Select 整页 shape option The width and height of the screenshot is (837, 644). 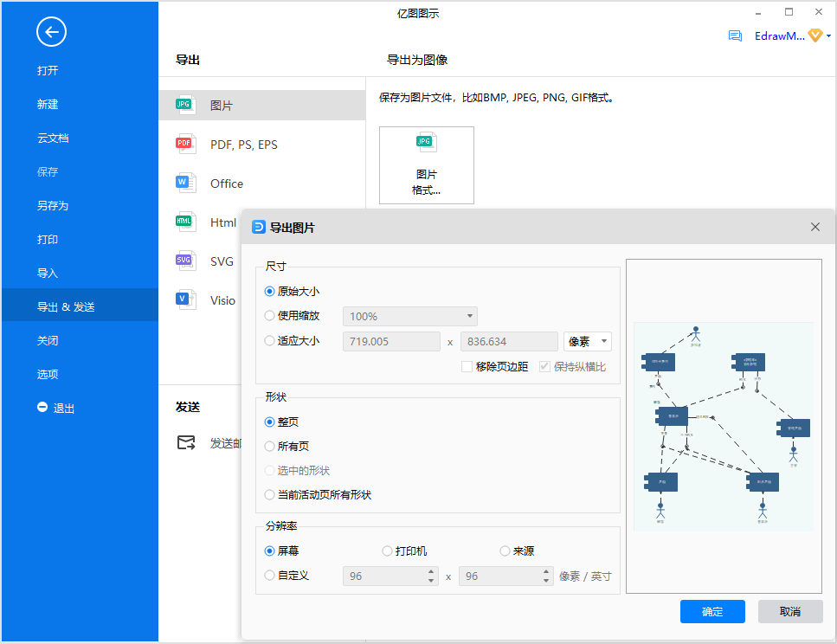click(x=269, y=422)
